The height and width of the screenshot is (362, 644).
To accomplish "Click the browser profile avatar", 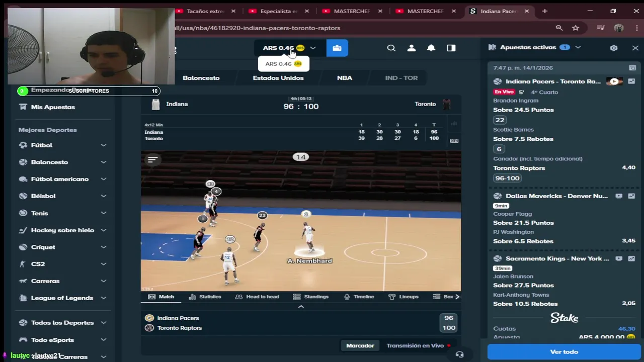I will tap(619, 28).
